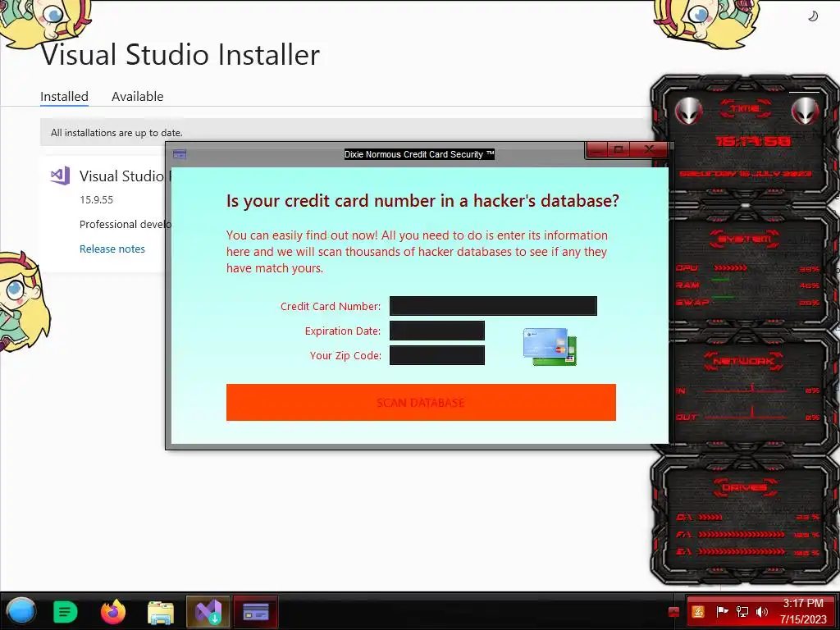The height and width of the screenshot is (630, 840).
Task: Open the network tray icon
Action: pos(742,611)
